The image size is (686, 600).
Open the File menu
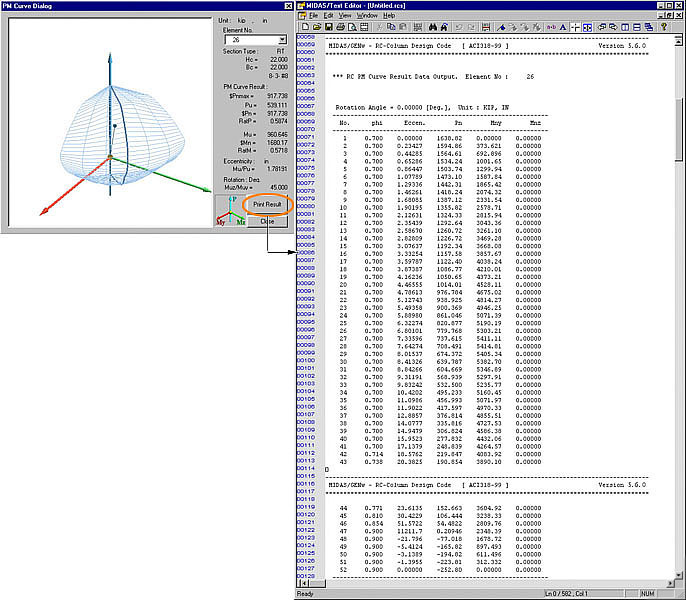(x=314, y=16)
